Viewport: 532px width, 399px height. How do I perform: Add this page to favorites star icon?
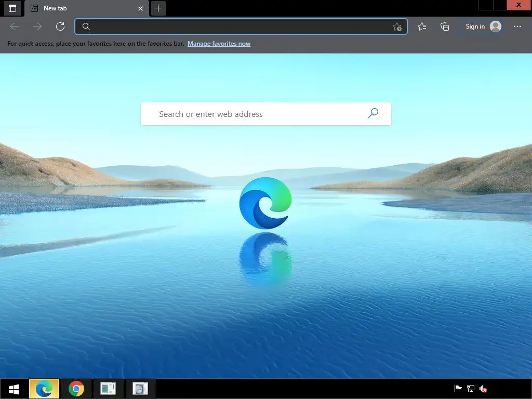397,26
